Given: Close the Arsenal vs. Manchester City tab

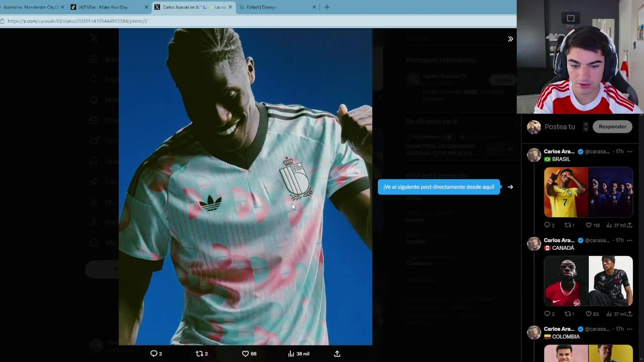Looking at the screenshot, I should point(62,7).
